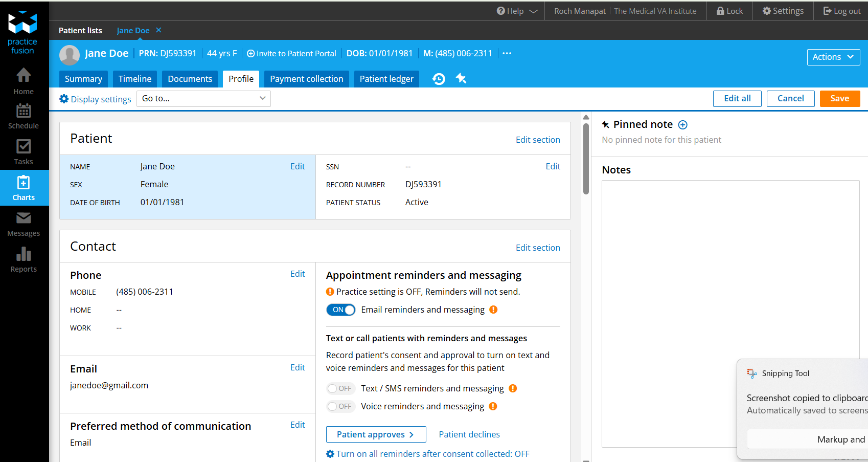Click the profile vertical scrollbar thumb
Image resolution: width=868 pixels, height=462 pixels.
[586, 159]
